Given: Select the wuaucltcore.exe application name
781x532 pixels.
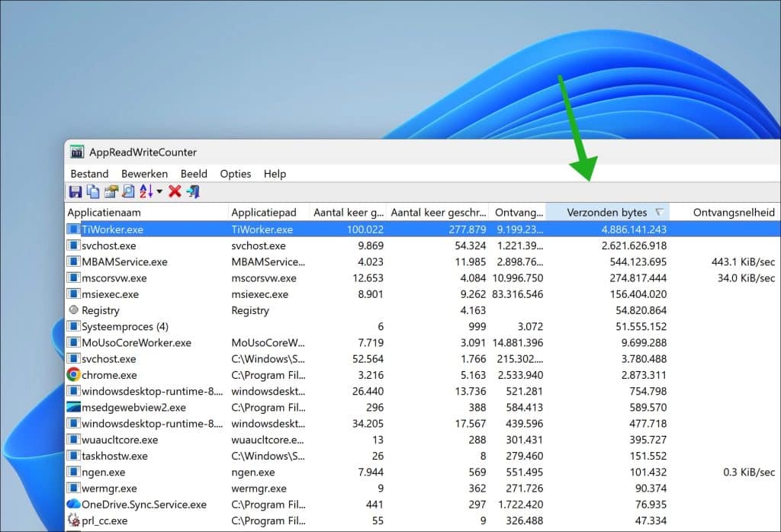Looking at the screenshot, I should pos(120,440).
